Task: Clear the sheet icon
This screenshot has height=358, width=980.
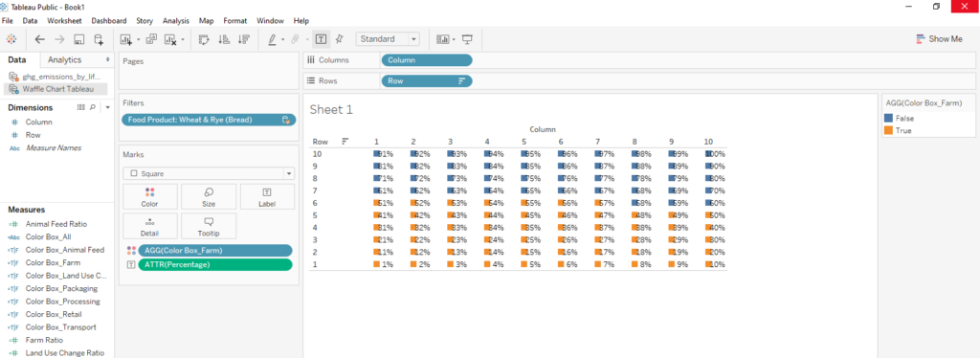Action: (x=170, y=39)
